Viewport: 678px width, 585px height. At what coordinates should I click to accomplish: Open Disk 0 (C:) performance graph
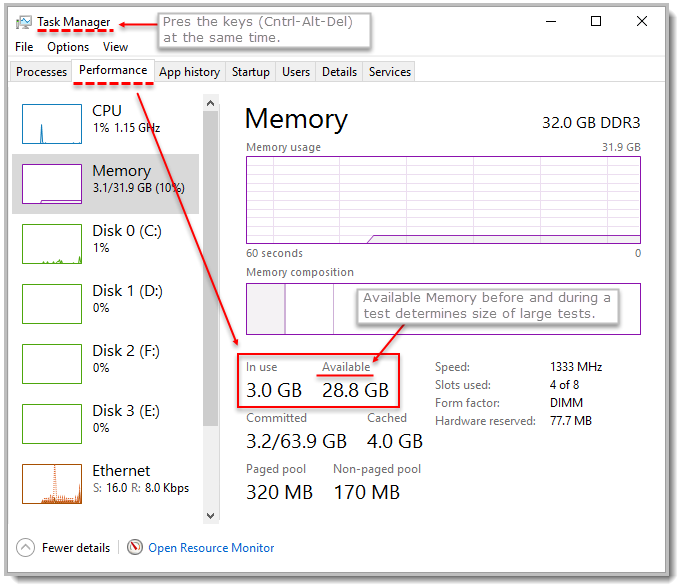[x=51, y=243]
